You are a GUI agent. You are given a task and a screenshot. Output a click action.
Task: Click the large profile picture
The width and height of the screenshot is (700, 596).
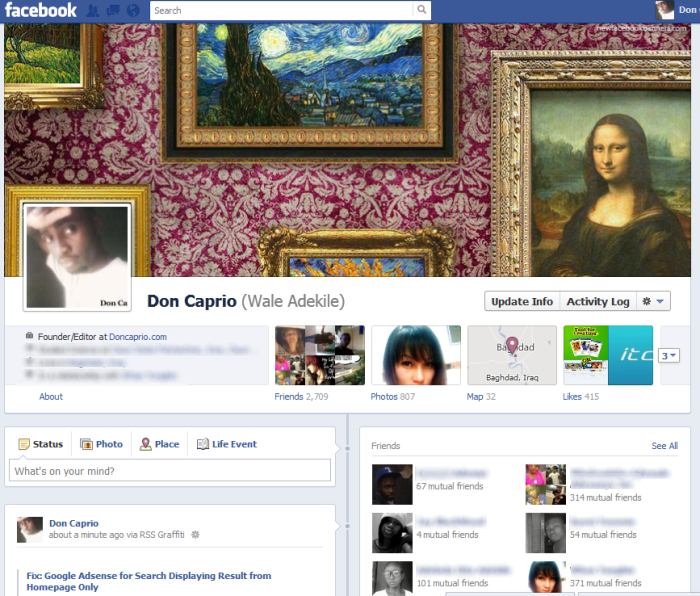click(x=77, y=257)
